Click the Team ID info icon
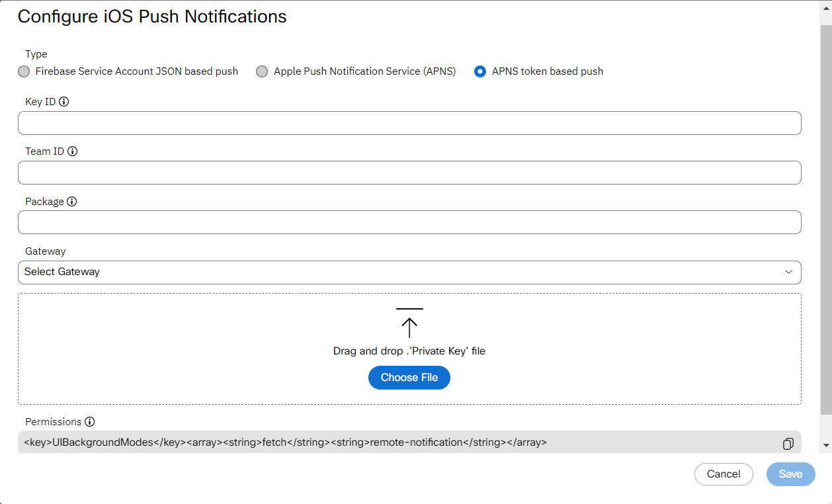832x504 pixels. 73,151
